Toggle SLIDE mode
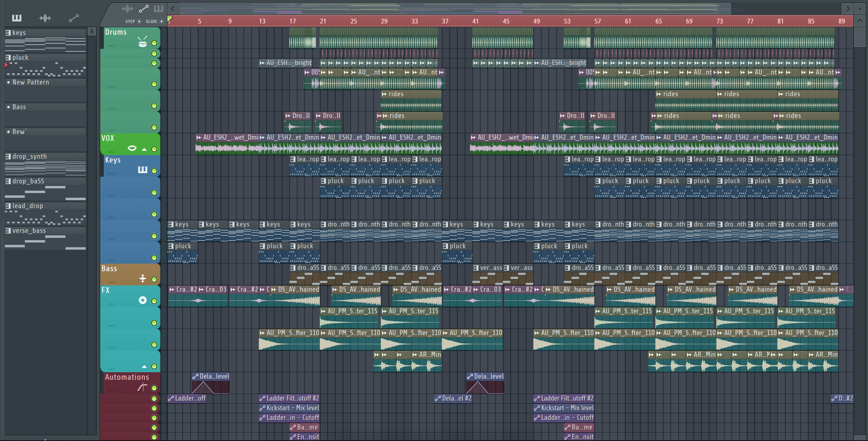 161,21
